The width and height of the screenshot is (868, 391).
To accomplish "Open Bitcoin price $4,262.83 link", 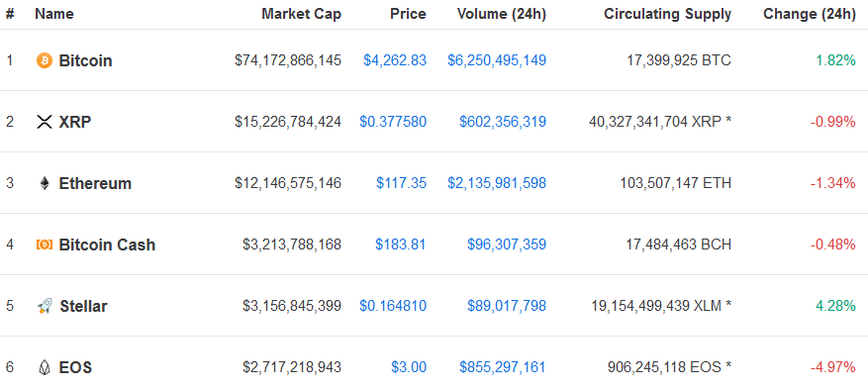I will (395, 60).
